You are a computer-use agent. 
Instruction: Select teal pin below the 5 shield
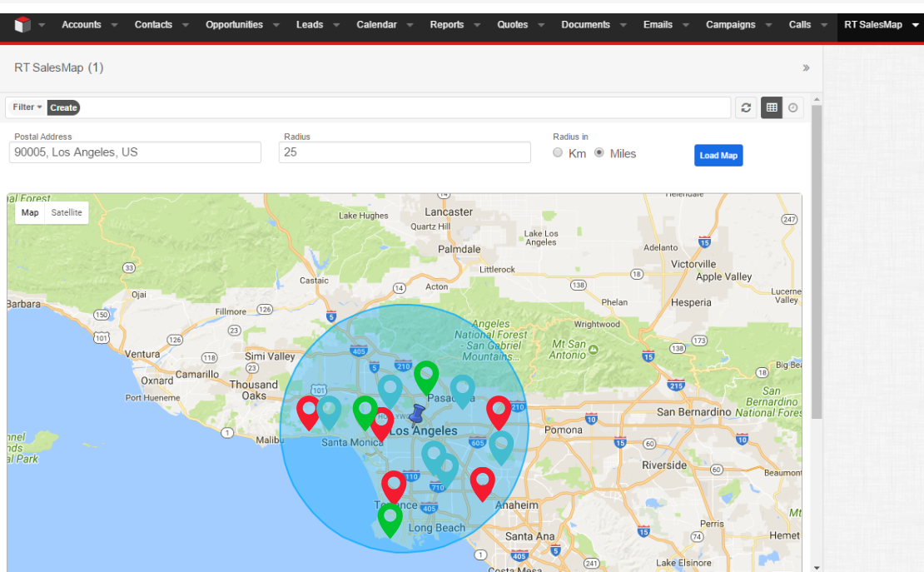pyautogui.click(x=390, y=391)
